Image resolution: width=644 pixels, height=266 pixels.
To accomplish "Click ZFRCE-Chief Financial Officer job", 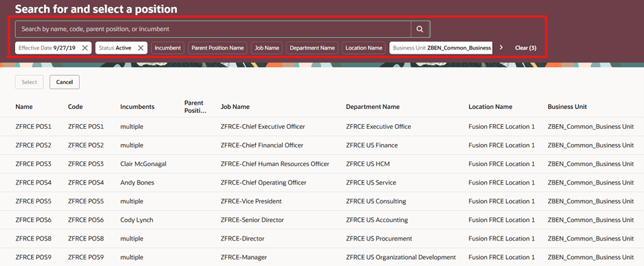I will [262, 145].
